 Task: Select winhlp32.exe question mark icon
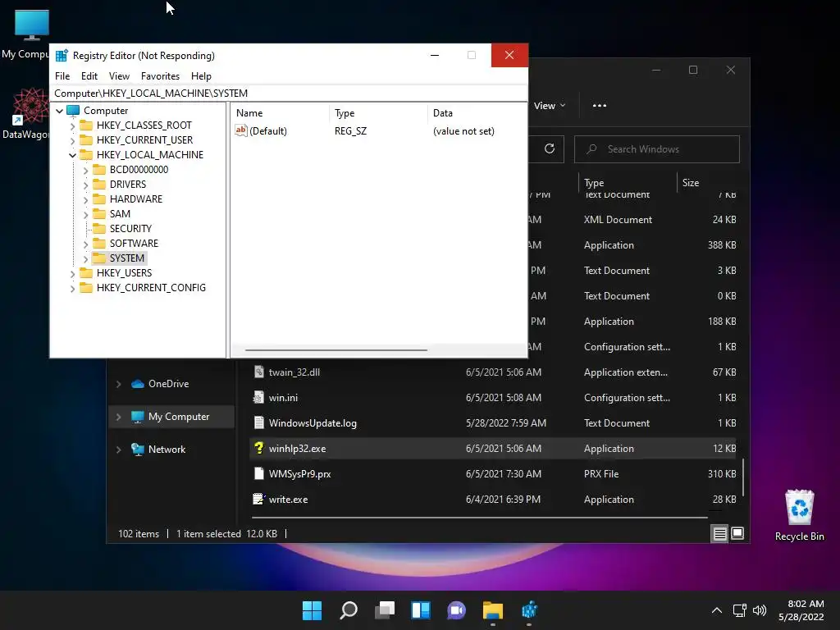[x=258, y=449]
